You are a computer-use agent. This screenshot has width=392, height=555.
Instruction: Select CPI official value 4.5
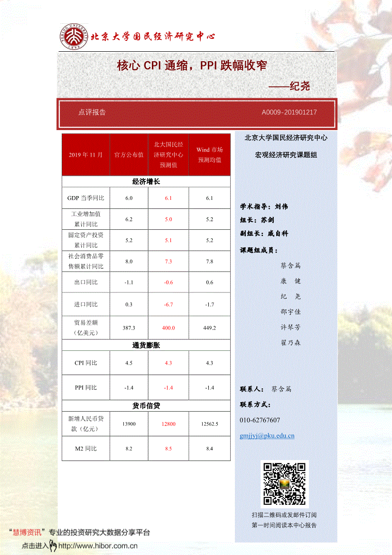pos(129,363)
